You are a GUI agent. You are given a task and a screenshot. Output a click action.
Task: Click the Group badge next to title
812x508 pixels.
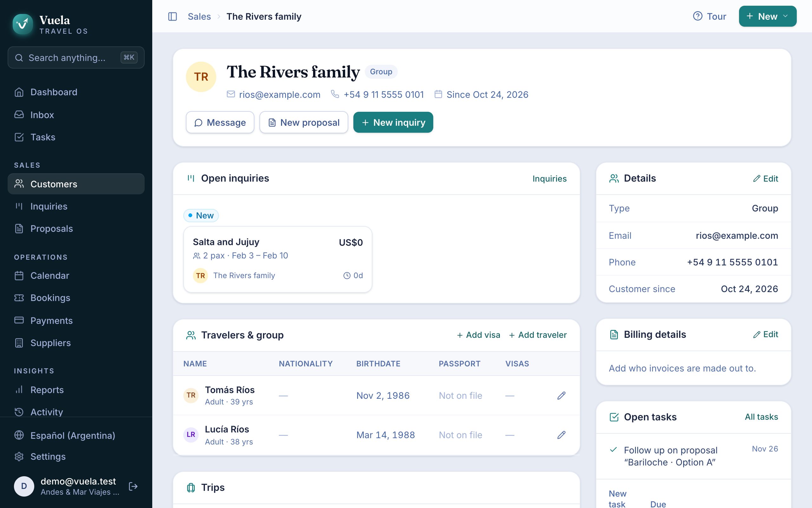tap(381, 71)
